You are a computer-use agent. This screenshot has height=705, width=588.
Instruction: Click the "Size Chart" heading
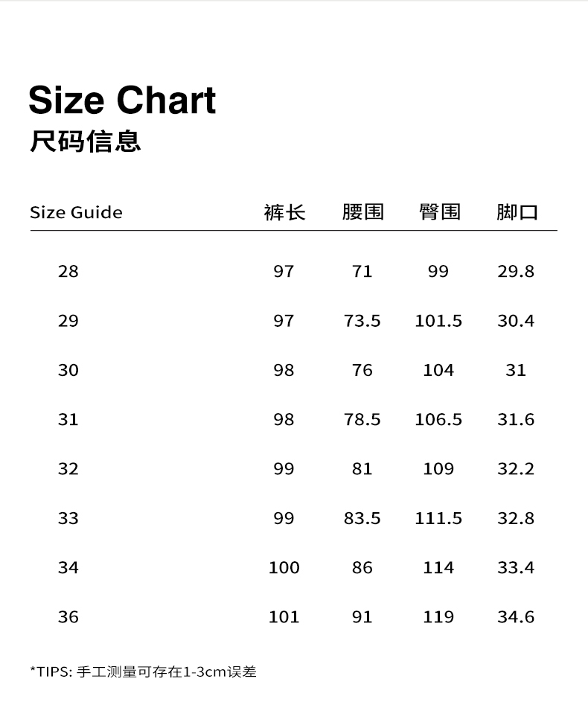tap(122, 101)
